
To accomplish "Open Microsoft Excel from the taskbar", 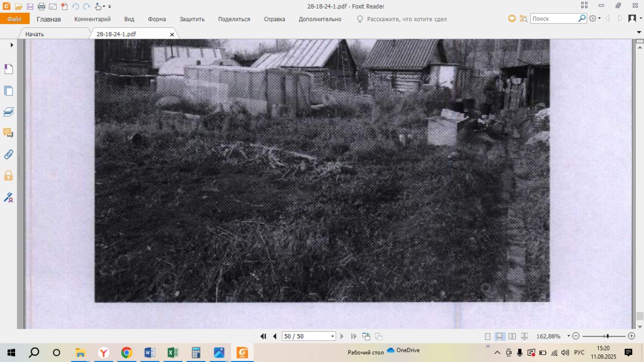I will tap(173, 352).
